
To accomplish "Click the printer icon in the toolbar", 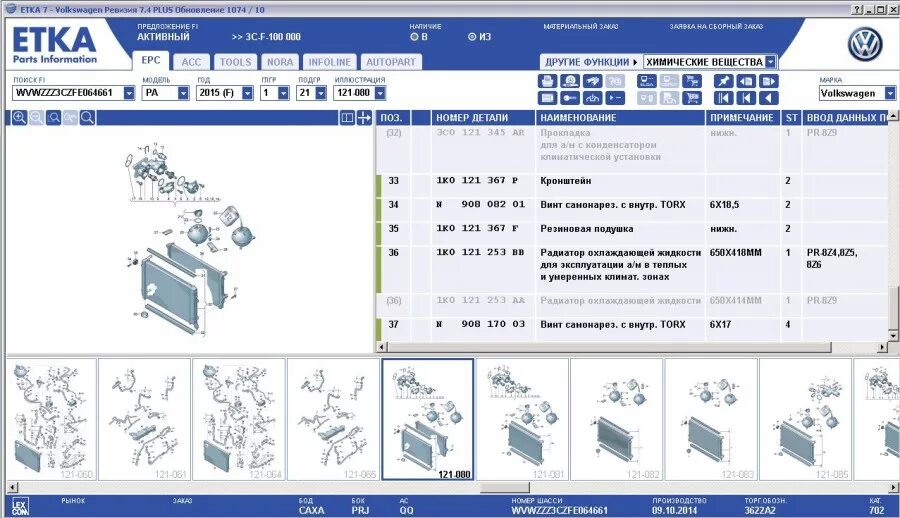I will tap(548, 81).
